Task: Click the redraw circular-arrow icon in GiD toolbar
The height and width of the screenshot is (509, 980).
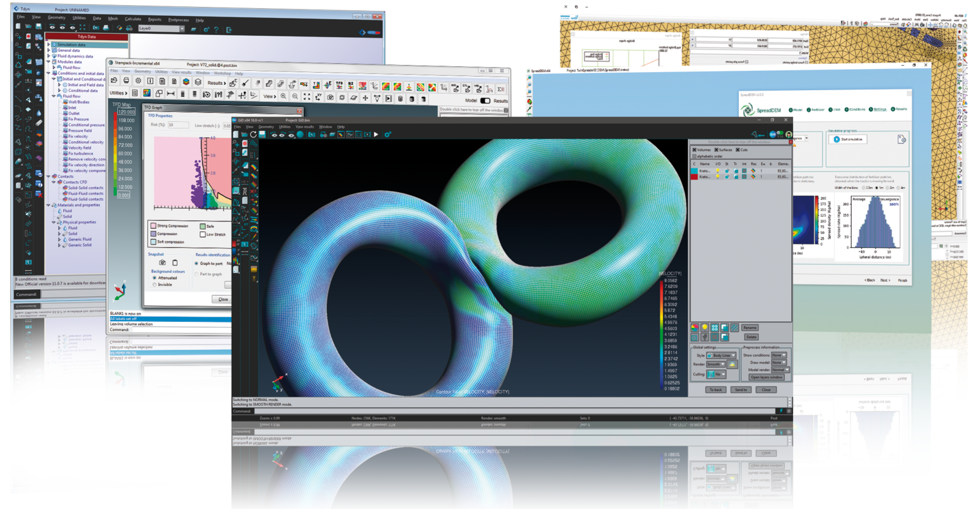Action: [x=253, y=135]
